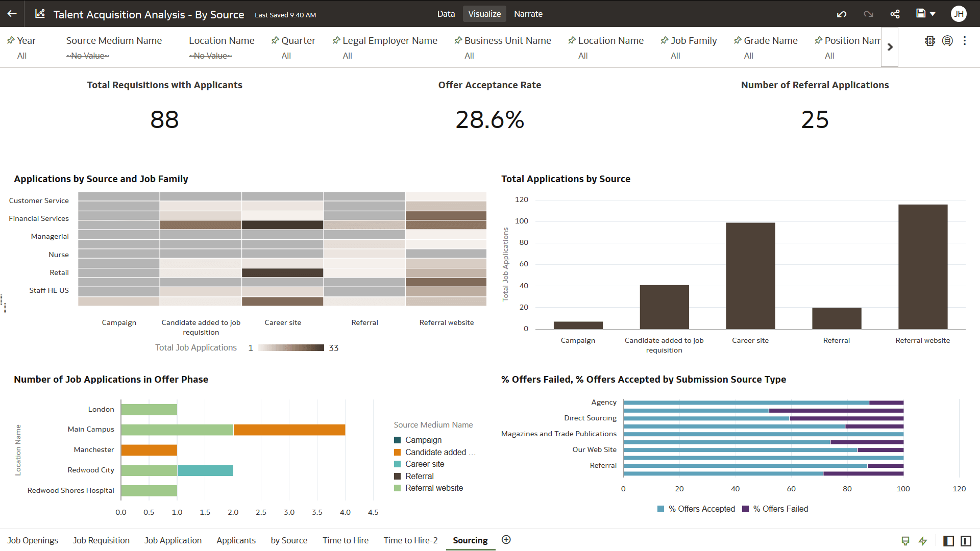Click the green lightning auto-apply data icon

pyautogui.click(x=923, y=541)
